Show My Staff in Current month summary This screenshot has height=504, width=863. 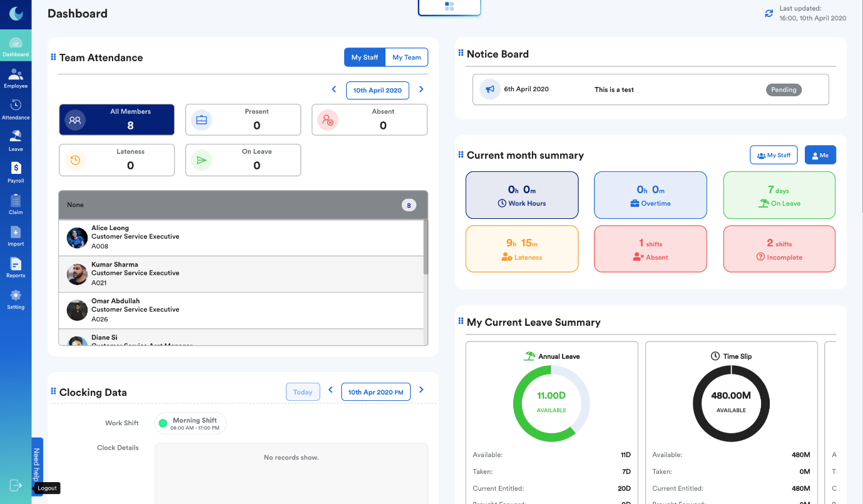pos(774,155)
